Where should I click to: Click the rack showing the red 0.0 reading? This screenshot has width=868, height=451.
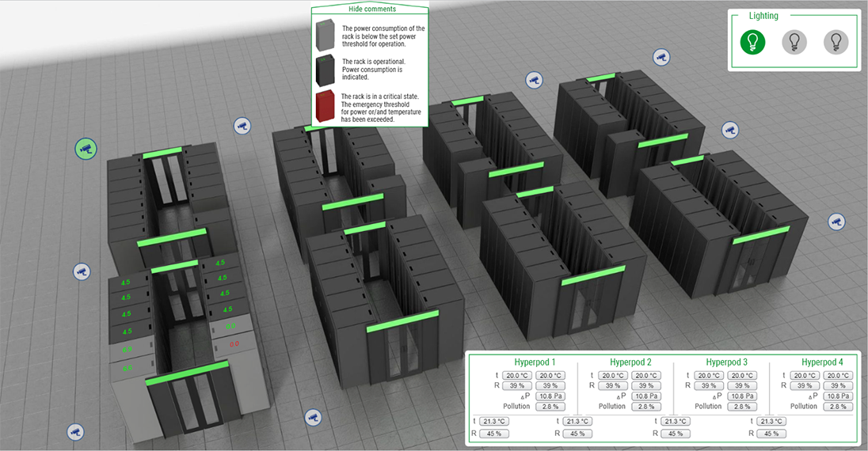pos(234,344)
